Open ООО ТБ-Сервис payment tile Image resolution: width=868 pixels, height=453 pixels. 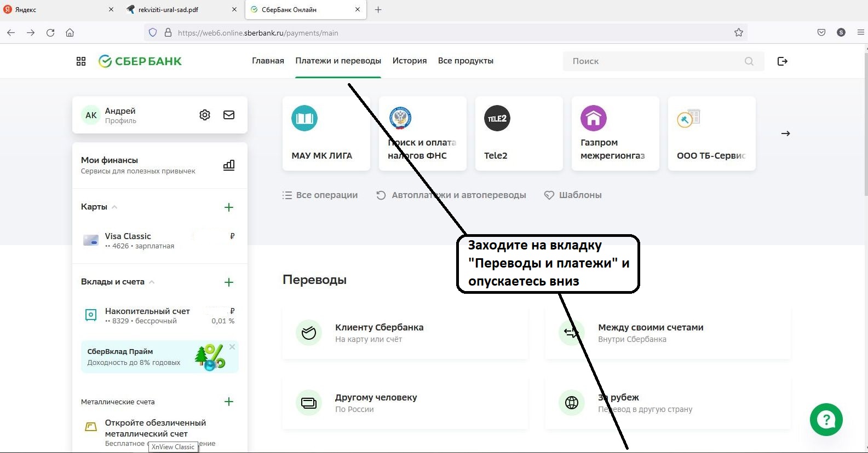712,133
